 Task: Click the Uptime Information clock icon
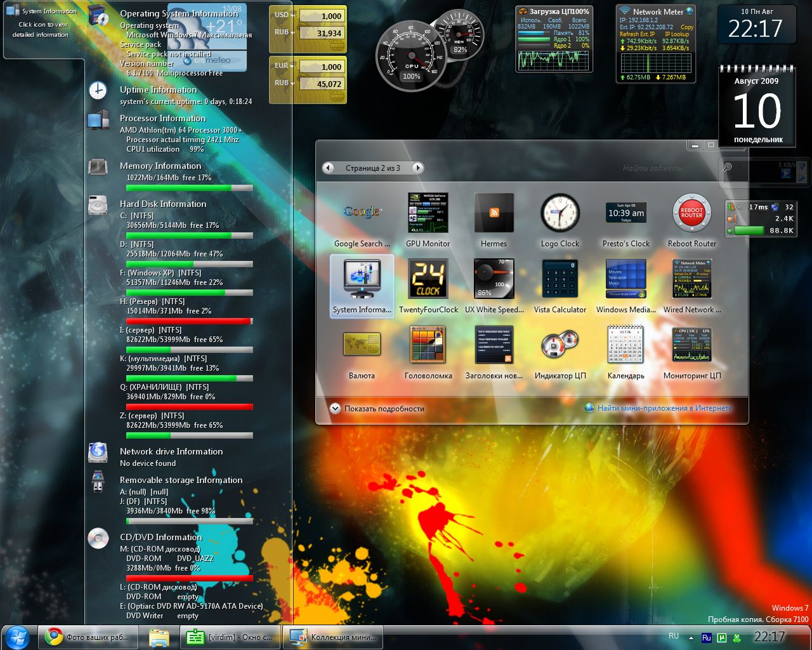click(98, 90)
